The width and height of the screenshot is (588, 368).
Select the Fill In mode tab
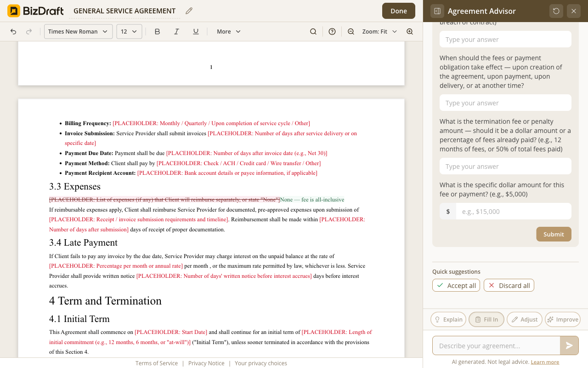[486, 319]
